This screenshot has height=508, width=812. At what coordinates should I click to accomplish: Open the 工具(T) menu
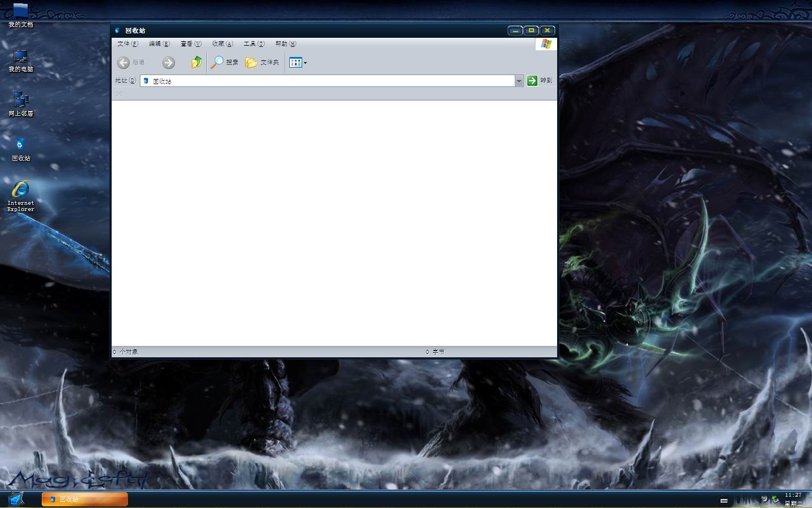click(254, 44)
